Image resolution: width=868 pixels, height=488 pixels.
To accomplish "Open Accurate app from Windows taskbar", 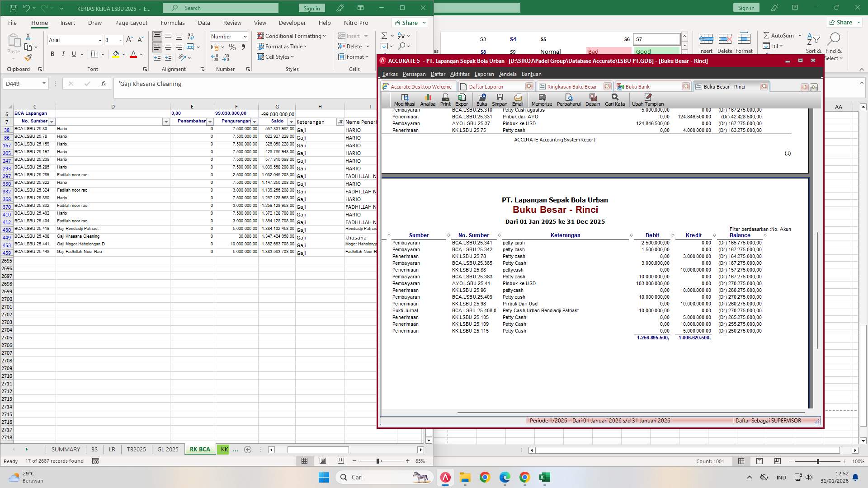I will coord(445,477).
